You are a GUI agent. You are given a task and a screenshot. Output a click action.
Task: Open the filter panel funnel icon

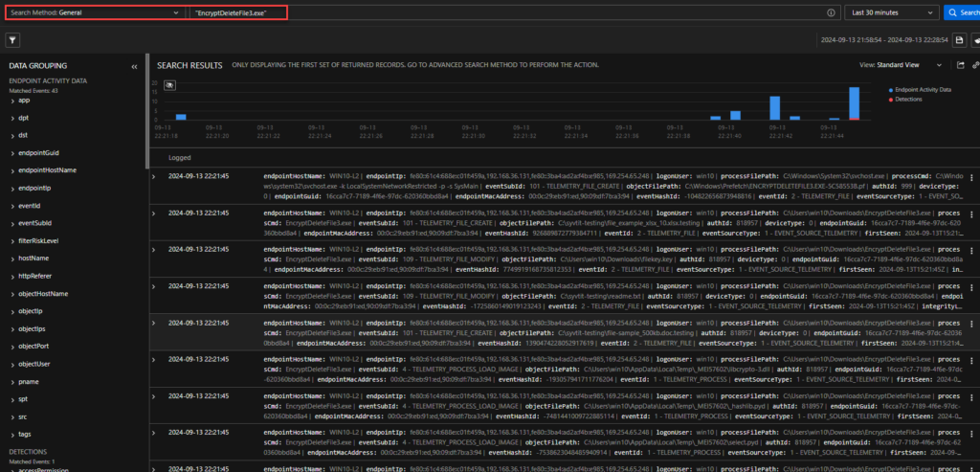coord(12,40)
